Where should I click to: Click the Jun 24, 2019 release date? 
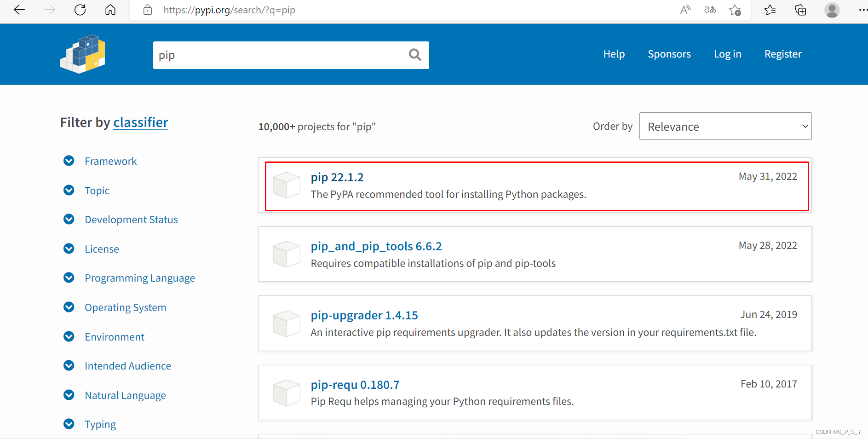(x=769, y=315)
